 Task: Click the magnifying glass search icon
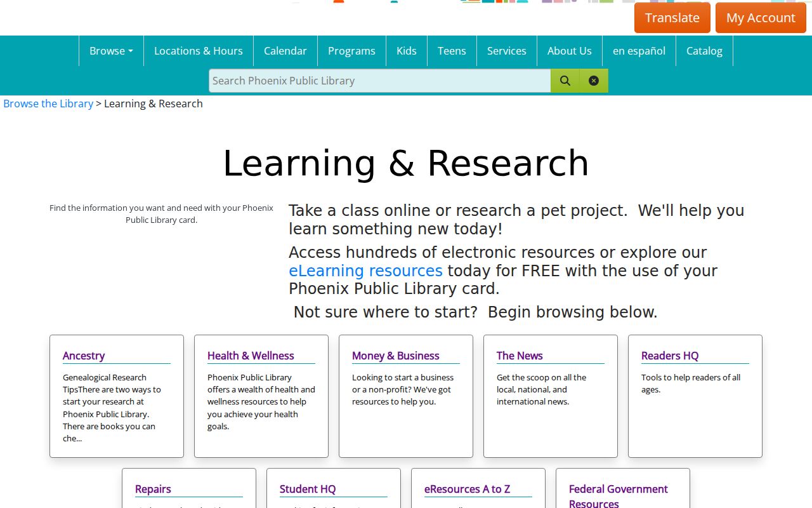(565, 81)
